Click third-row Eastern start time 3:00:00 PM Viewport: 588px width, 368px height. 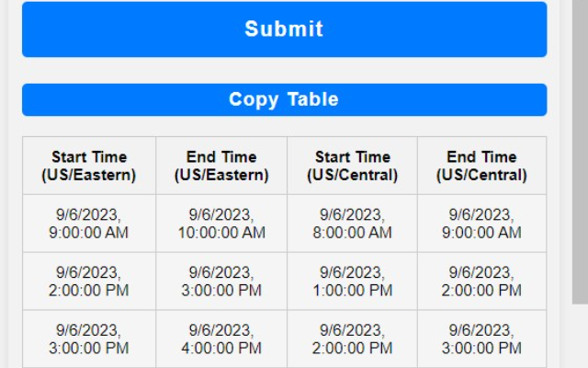click(89, 339)
